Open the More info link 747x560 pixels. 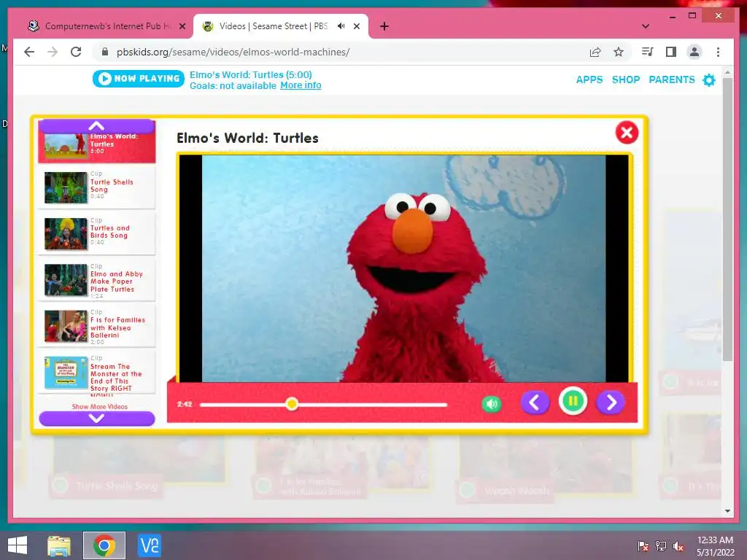[301, 85]
